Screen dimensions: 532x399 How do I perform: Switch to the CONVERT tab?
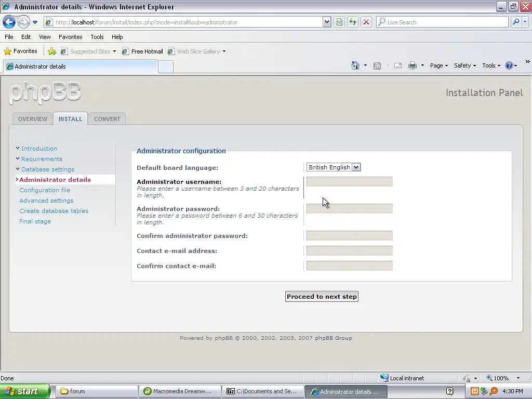tap(107, 119)
